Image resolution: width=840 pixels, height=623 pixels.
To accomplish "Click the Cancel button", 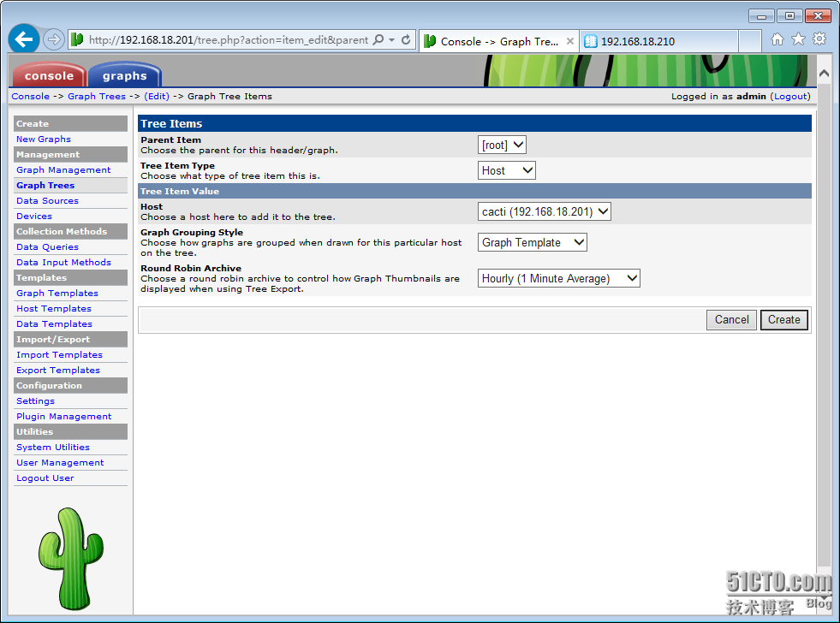I will point(731,319).
